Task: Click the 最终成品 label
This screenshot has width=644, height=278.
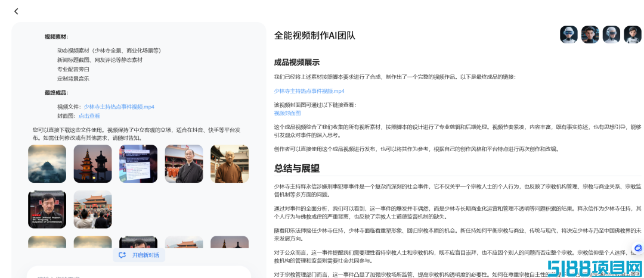Action: [57, 93]
